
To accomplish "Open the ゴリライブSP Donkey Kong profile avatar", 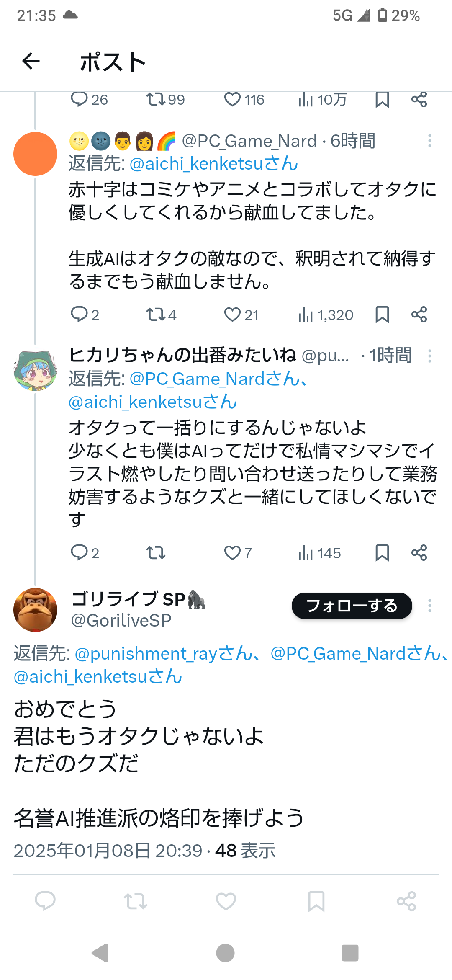I will (35, 610).
